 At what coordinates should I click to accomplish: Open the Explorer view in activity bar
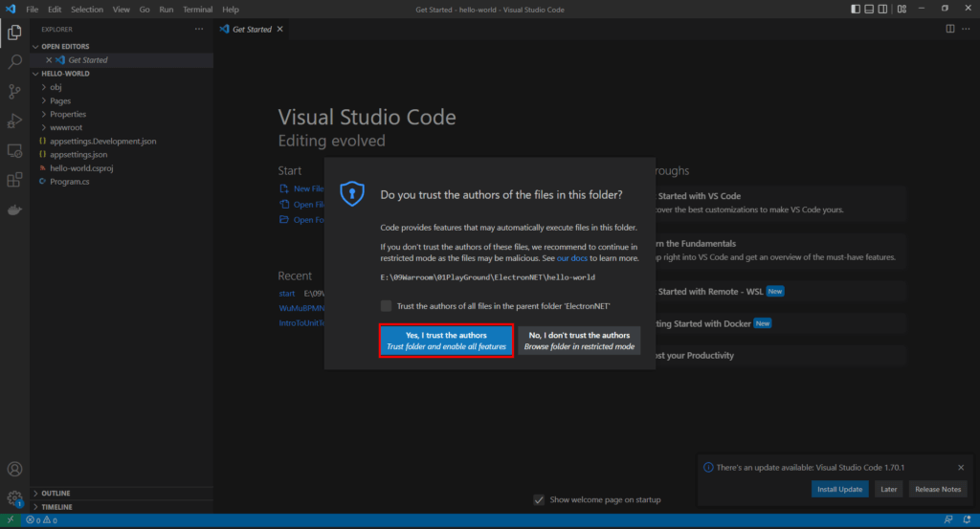click(14, 32)
